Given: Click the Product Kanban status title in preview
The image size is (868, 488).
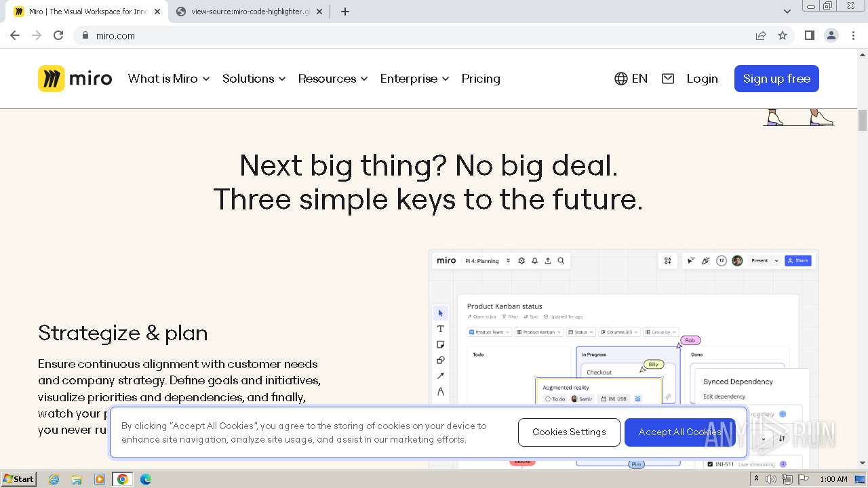Looking at the screenshot, I should 505,306.
